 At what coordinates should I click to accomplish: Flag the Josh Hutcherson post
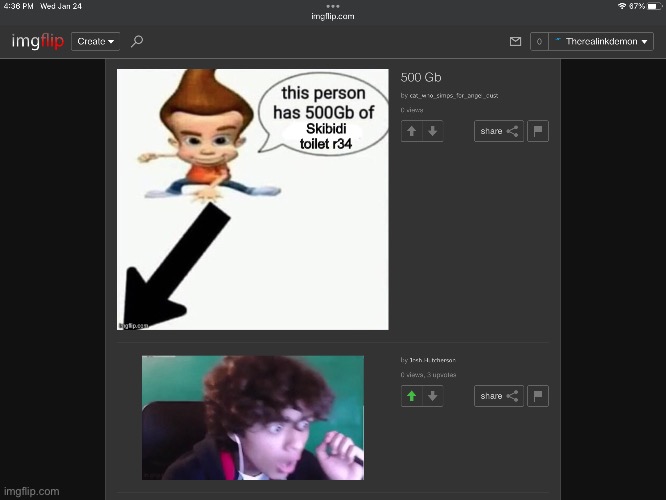[x=538, y=396]
